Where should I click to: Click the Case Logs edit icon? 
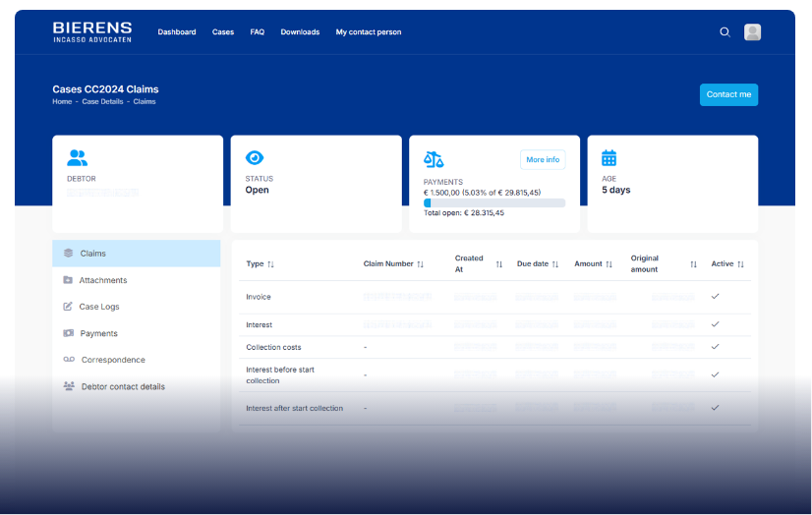point(68,307)
